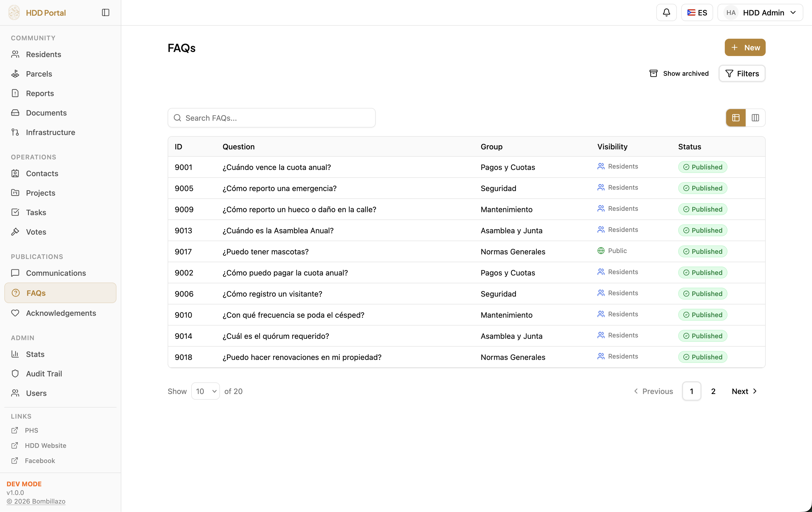Click the 2026 Bombillazo copyright link

(36, 501)
